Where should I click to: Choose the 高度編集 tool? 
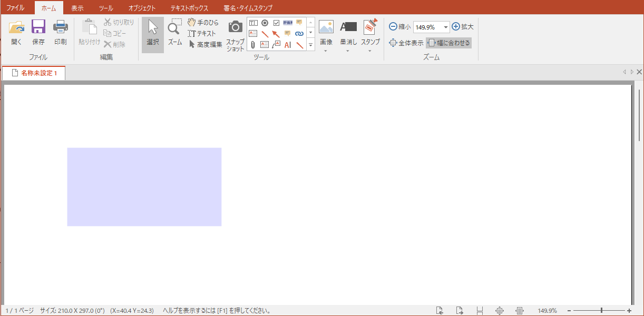coord(206,44)
